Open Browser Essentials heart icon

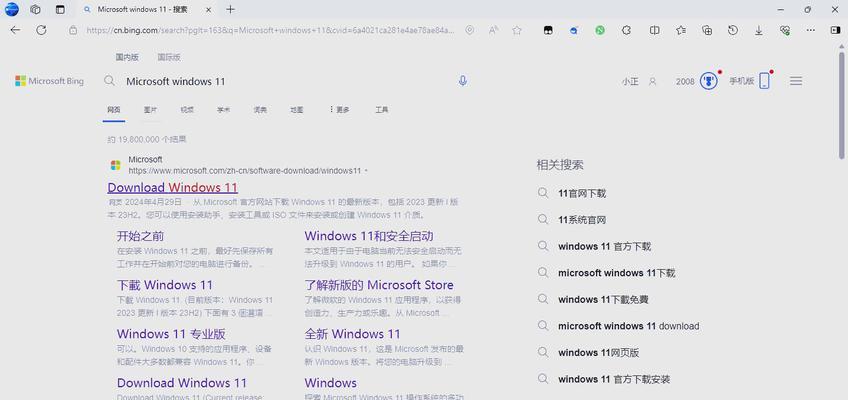[785, 31]
